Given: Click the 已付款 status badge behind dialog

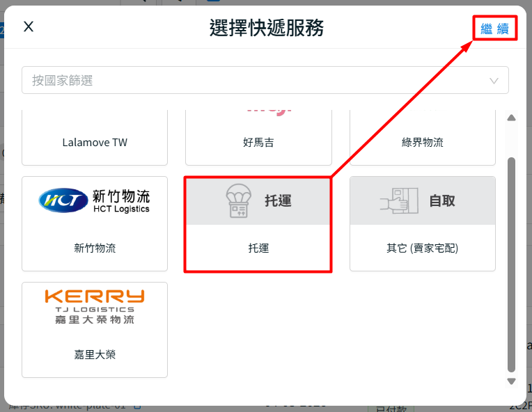Looking at the screenshot, I should (391, 407).
